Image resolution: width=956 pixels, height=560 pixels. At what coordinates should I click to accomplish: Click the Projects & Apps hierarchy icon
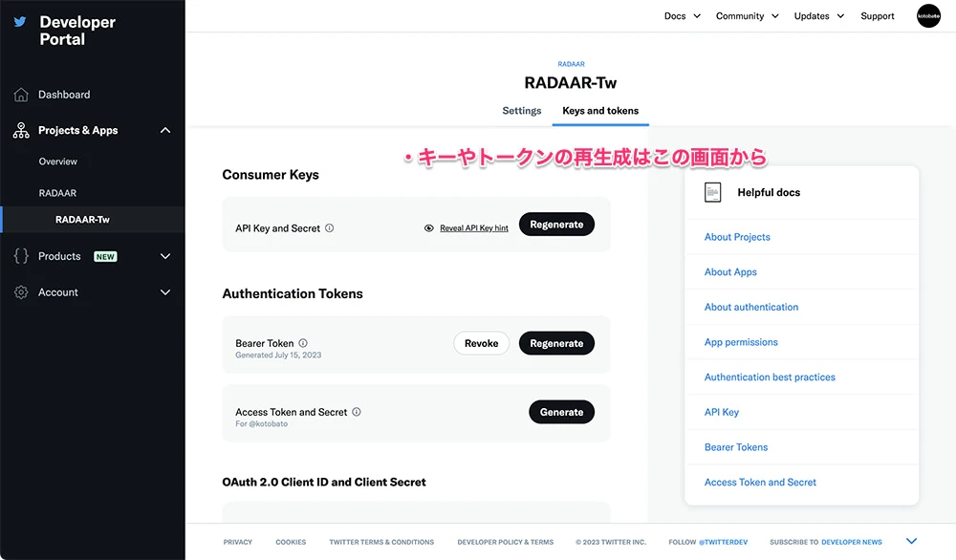point(21,131)
